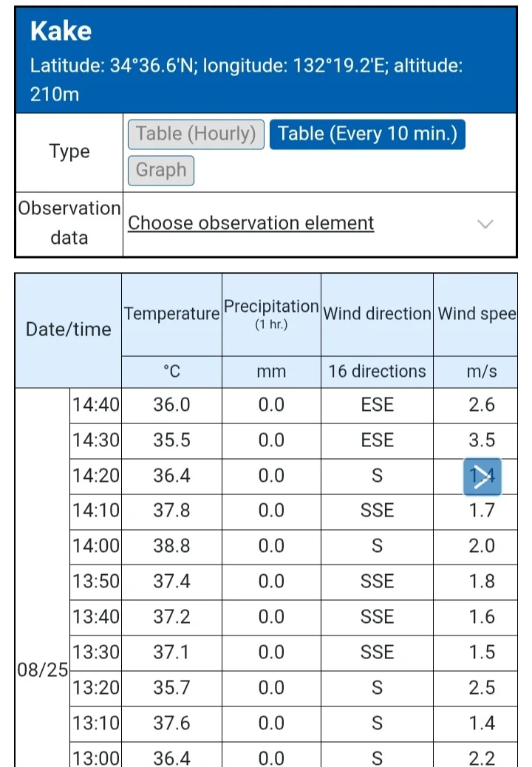Click the 08/25 date cell
The height and width of the screenshot is (767, 532).
[43, 670]
